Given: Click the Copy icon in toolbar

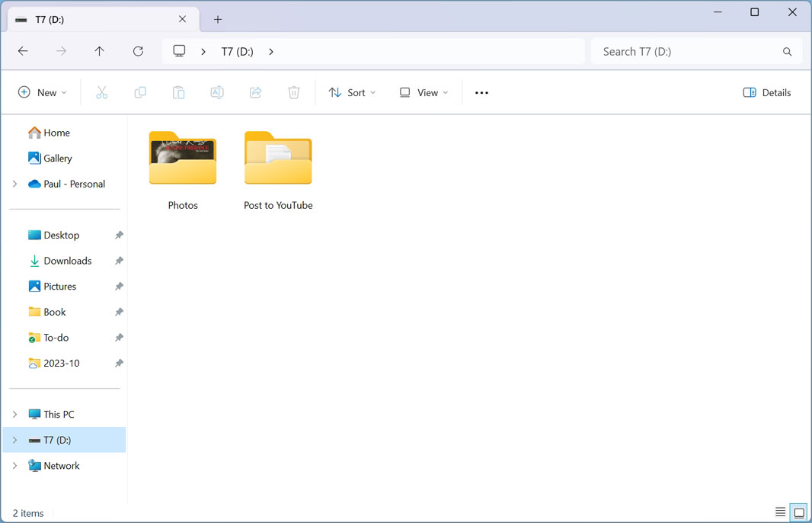Looking at the screenshot, I should [140, 92].
